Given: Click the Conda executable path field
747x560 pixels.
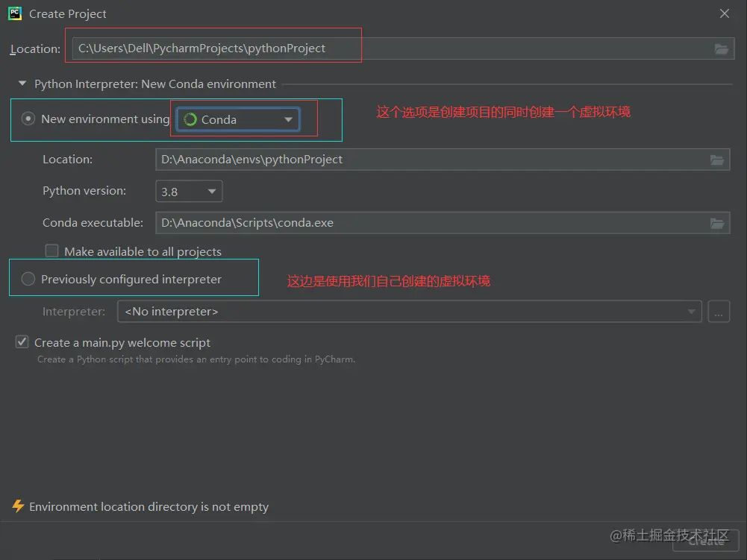Looking at the screenshot, I should coord(443,223).
